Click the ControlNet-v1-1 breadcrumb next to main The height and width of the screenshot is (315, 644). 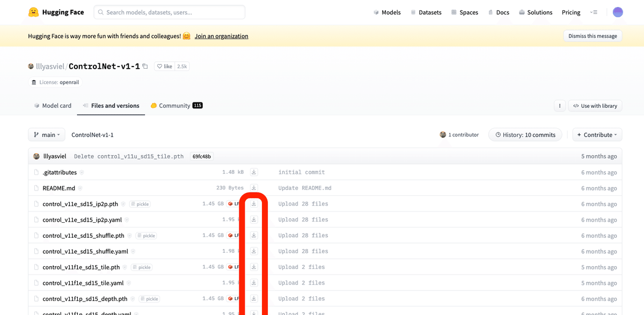92,135
